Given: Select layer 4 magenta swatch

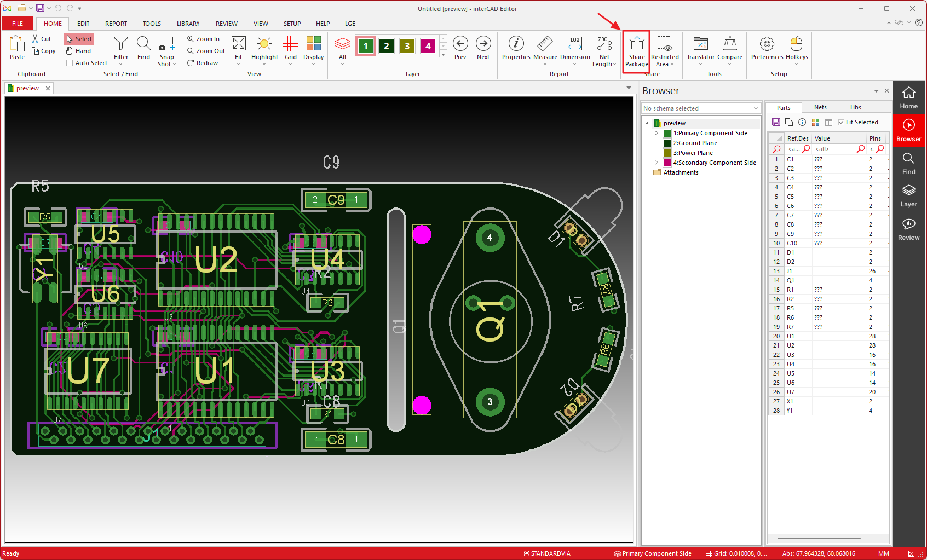Looking at the screenshot, I should (428, 46).
